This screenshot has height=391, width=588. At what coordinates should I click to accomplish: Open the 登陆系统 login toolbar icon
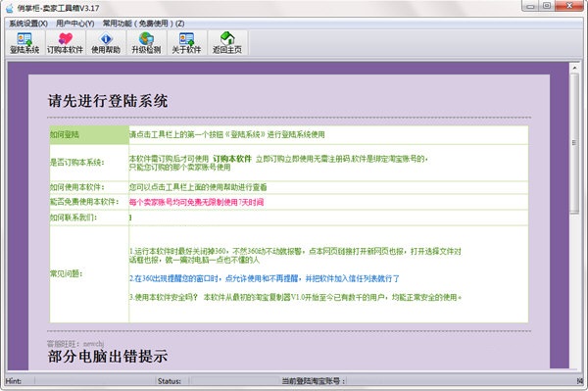[24, 43]
